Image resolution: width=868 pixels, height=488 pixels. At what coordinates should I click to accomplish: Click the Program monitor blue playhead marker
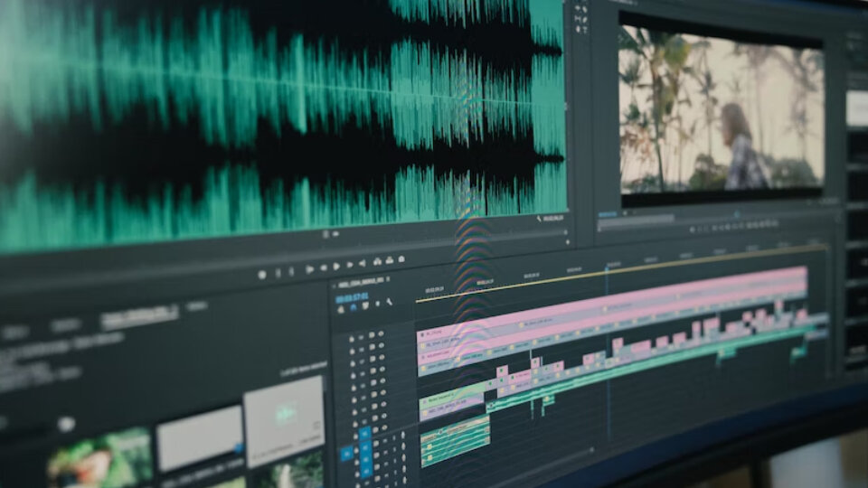[737, 213]
